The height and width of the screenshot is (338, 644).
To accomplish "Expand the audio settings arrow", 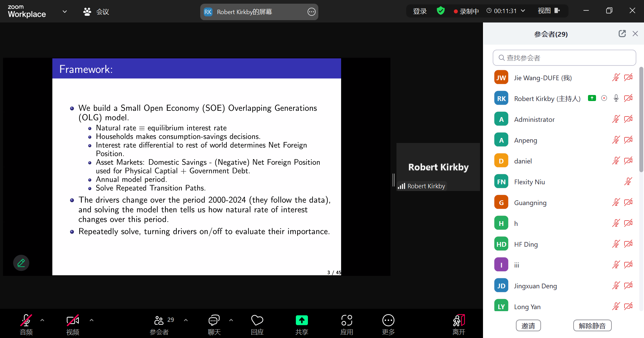I will coord(42,320).
